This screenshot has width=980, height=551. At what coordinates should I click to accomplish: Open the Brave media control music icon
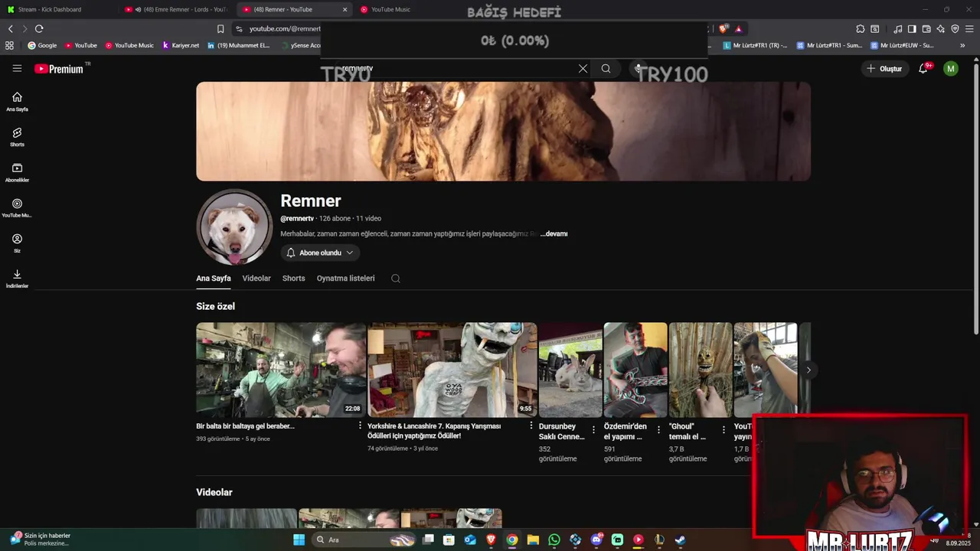tap(897, 29)
